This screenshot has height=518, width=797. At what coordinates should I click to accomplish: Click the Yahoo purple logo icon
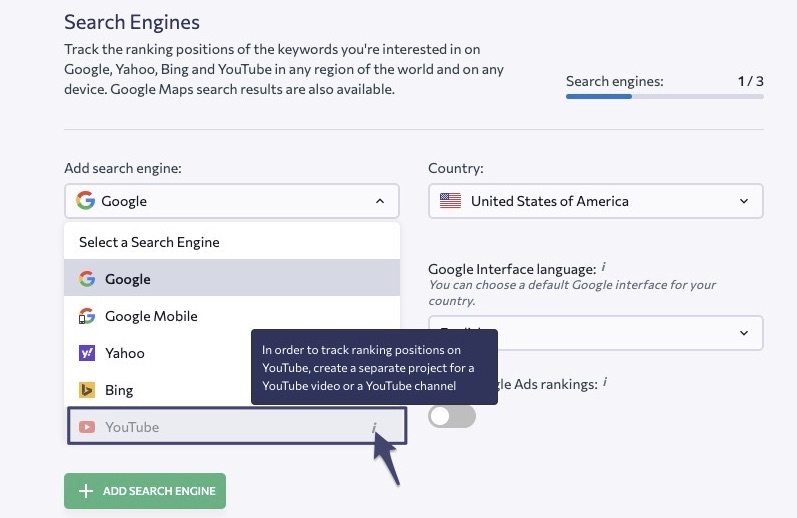87,353
